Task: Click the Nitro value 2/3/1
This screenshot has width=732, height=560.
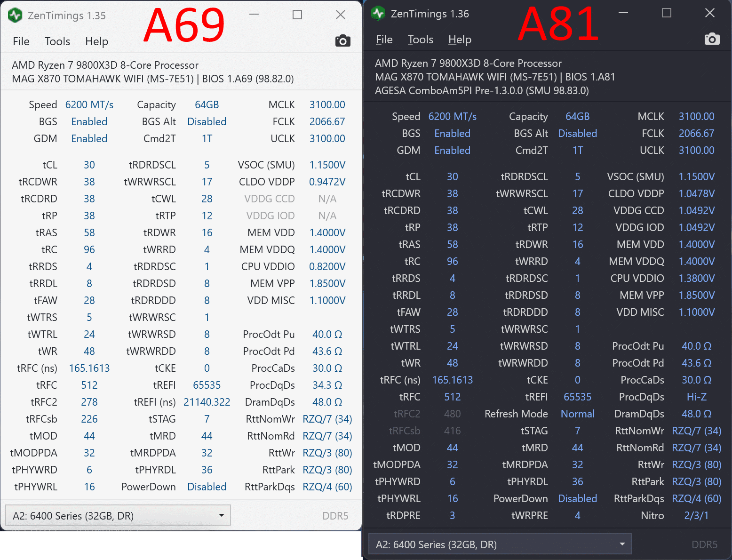Action: coord(697,515)
